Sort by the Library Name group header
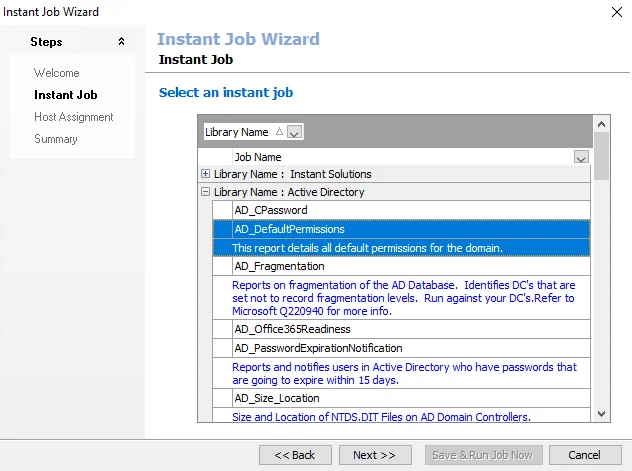This screenshot has width=632, height=471. click(254, 132)
